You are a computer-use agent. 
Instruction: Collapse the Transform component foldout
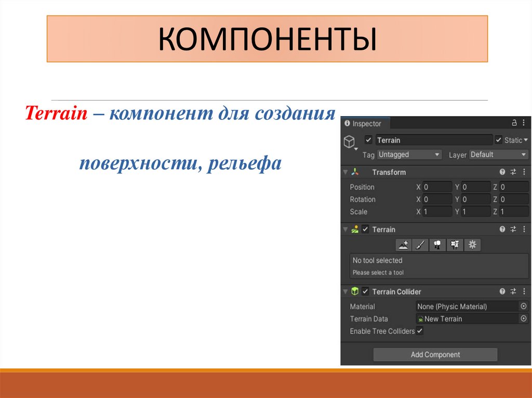coord(345,172)
